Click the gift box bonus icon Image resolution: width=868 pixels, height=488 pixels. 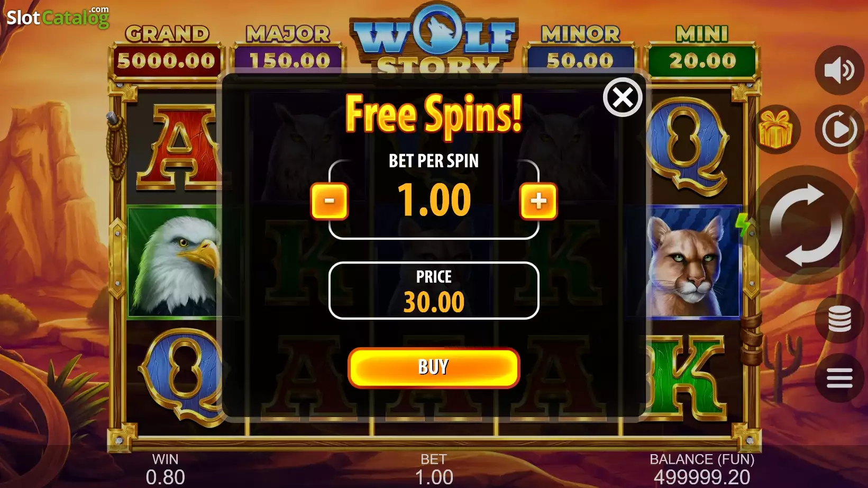pyautogui.click(x=775, y=130)
